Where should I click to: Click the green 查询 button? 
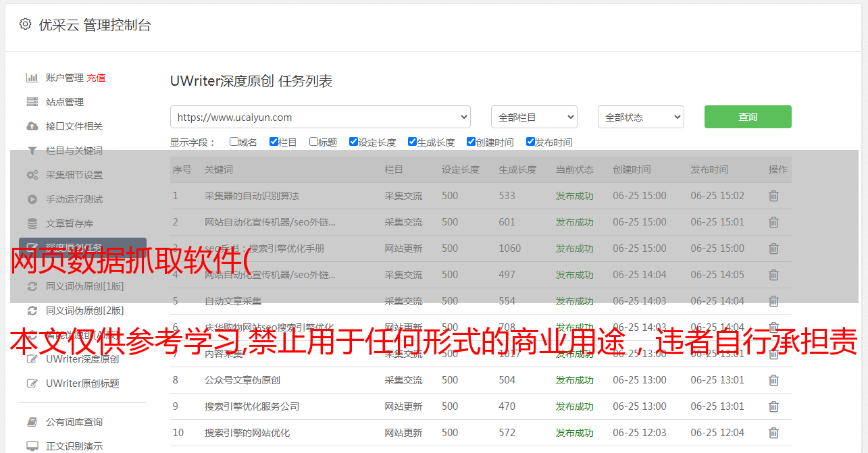[747, 117]
